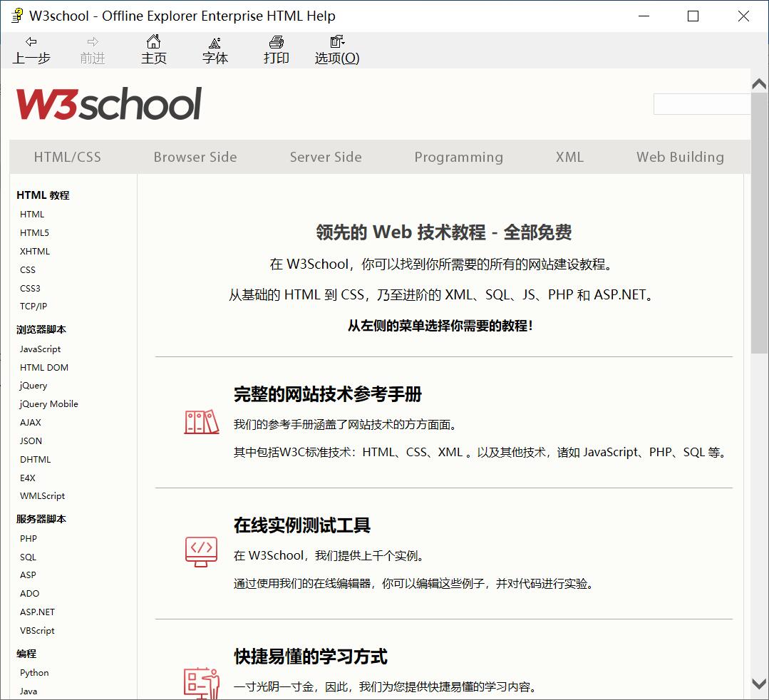Open the WMLScript tutorial link
769x700 pixels.
pyautogui.click(x=42, y=496)
